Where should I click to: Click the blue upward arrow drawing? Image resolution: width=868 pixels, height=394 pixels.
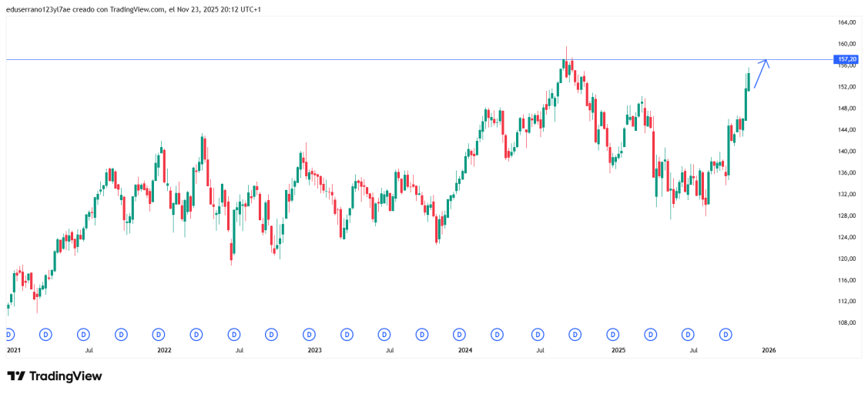pyautogui.click(x=760, y=74)
